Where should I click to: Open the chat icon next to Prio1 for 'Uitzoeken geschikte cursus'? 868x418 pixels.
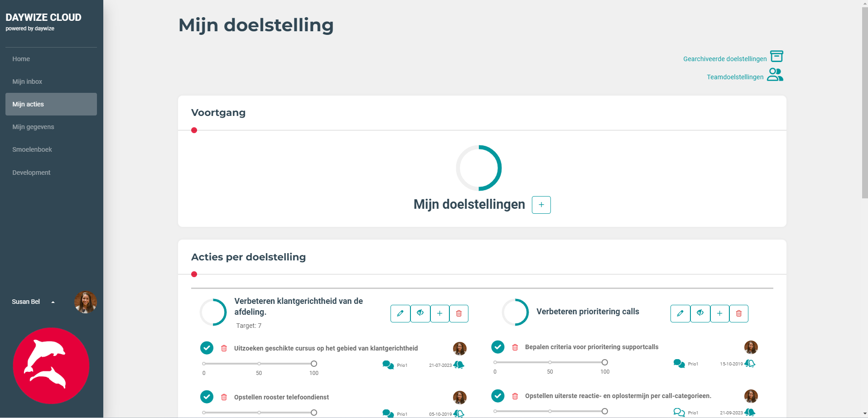(387, 364)
